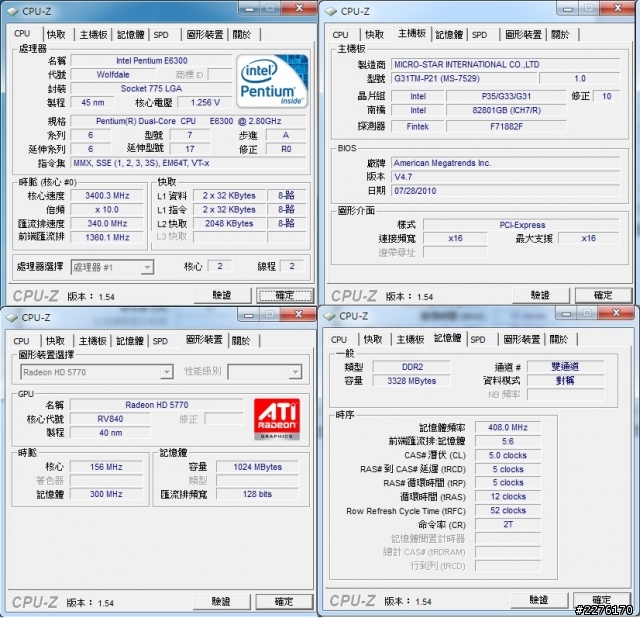The width and height of the screenshot is (640, 618).
Task: Click the 128 bits bus width value
Action: click(257, 494)
